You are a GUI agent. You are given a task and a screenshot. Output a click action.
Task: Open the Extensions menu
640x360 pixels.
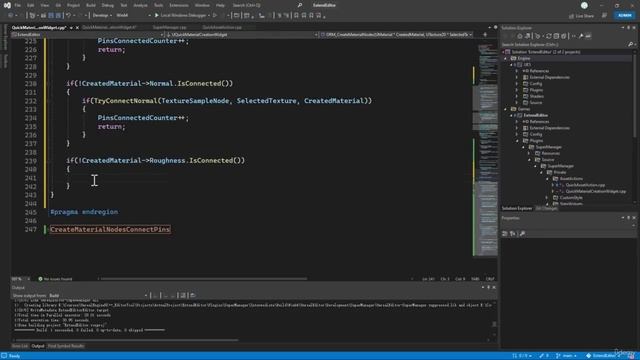pyautogui.click(x=179, y=5)
